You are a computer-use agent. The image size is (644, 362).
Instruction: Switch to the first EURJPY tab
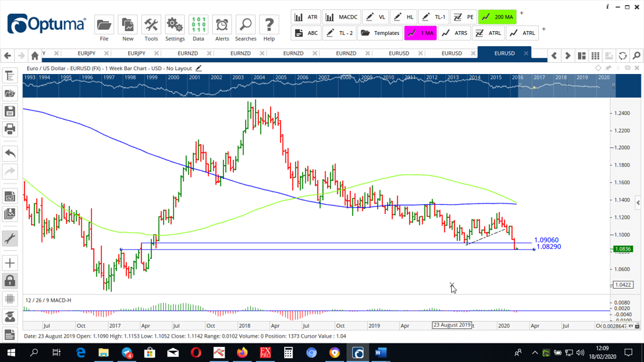coord(87,54)
